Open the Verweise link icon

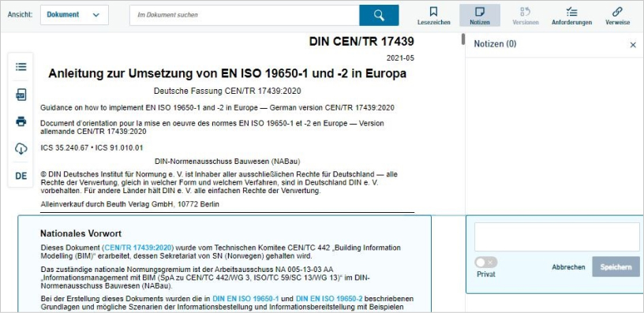pyautogui.click(x=617, y=12)
